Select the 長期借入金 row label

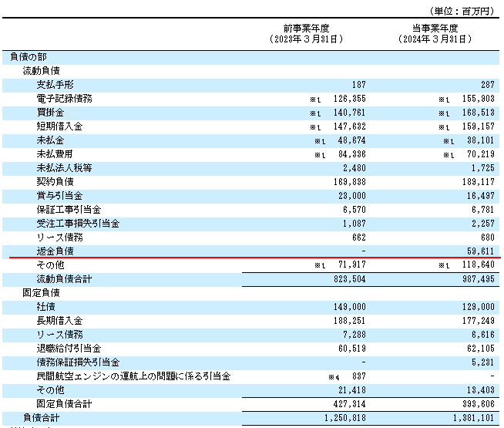(x=59, y=320)
